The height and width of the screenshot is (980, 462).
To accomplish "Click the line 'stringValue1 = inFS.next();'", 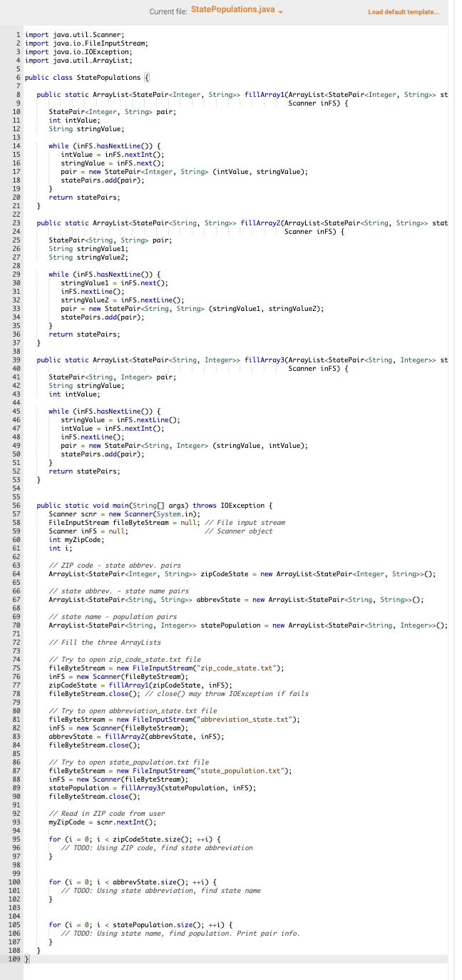I will [115, 283].
